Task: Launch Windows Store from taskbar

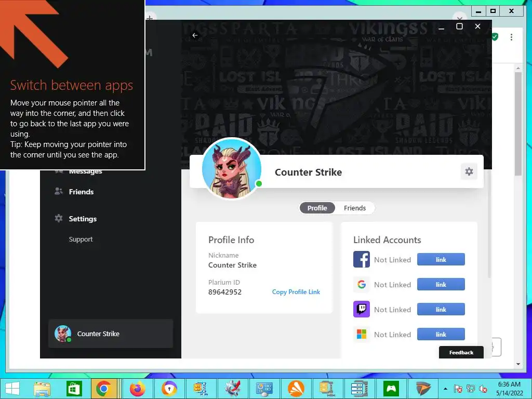Action: tap(74, 389)
